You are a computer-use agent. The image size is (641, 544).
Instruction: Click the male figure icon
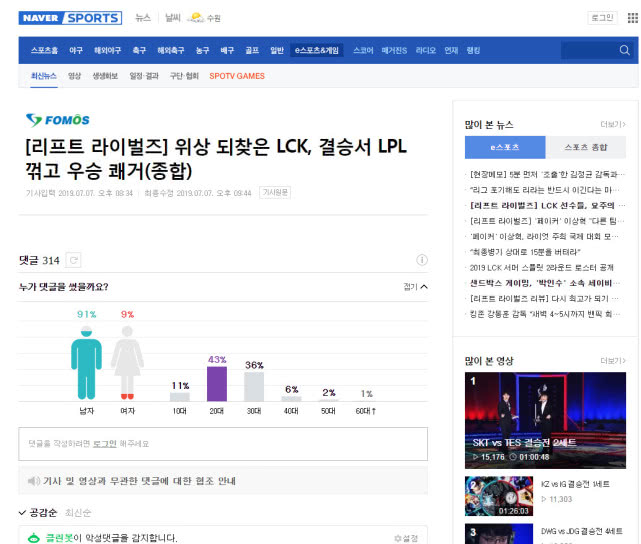86,363
